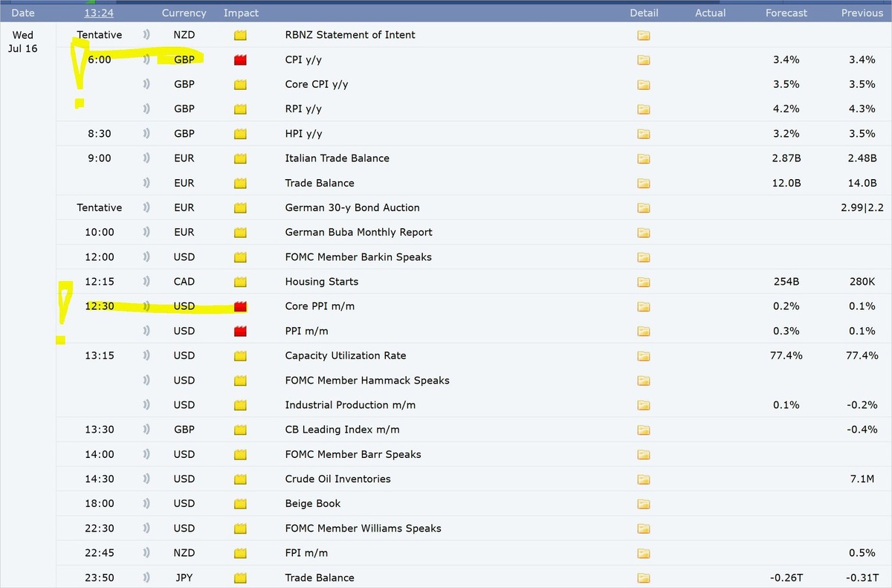Screen dimensions: 892x588
Task: Click the 8:30 time cell
Action: tap(100, 134)
